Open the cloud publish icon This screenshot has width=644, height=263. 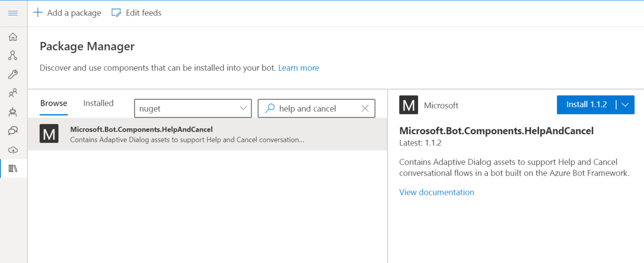(13, 150)
